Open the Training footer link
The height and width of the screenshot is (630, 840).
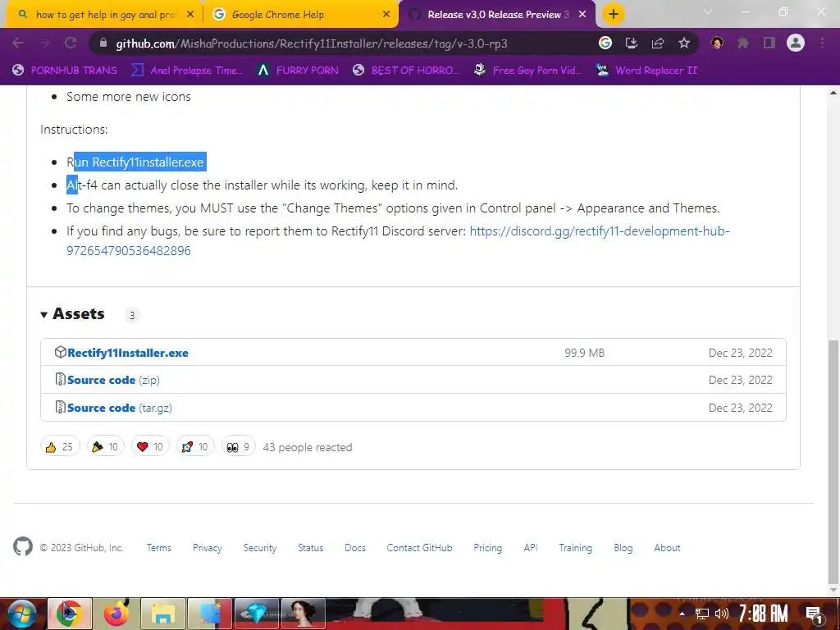point(576,548)
